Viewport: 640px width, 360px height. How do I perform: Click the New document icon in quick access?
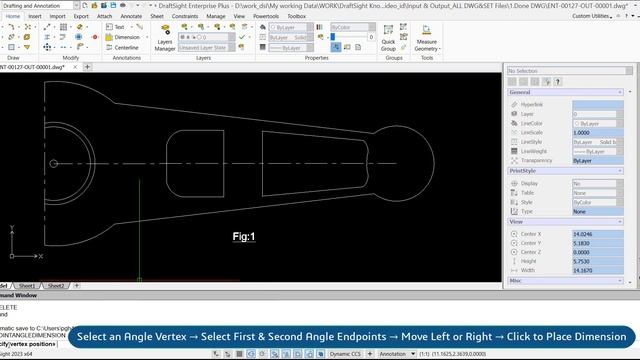(x=85, y=5)
